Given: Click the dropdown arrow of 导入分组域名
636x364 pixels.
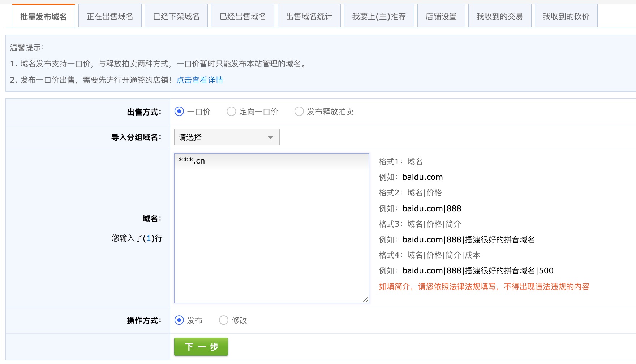Looking at the screenshot, I should click(270, 138).
